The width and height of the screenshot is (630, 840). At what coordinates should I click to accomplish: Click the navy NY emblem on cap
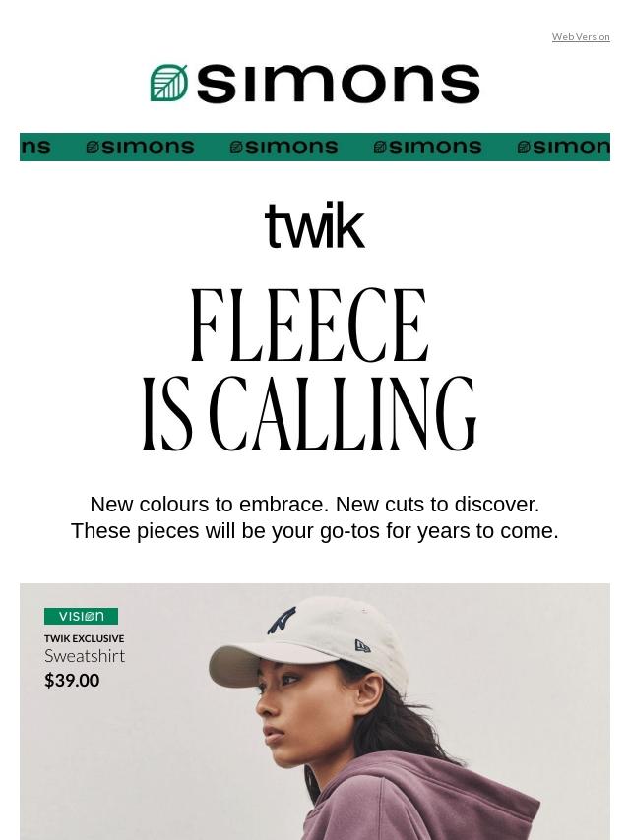click(283, 620)
